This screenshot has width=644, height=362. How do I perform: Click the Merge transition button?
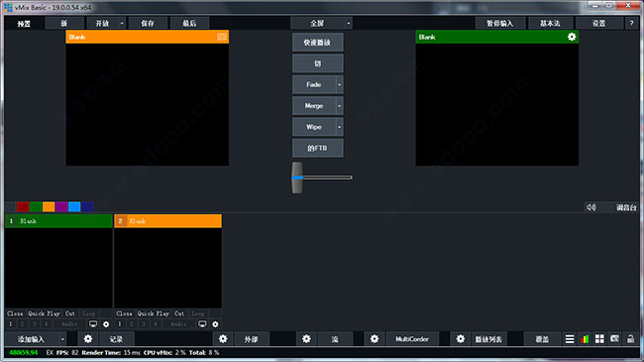pos(314,106)
